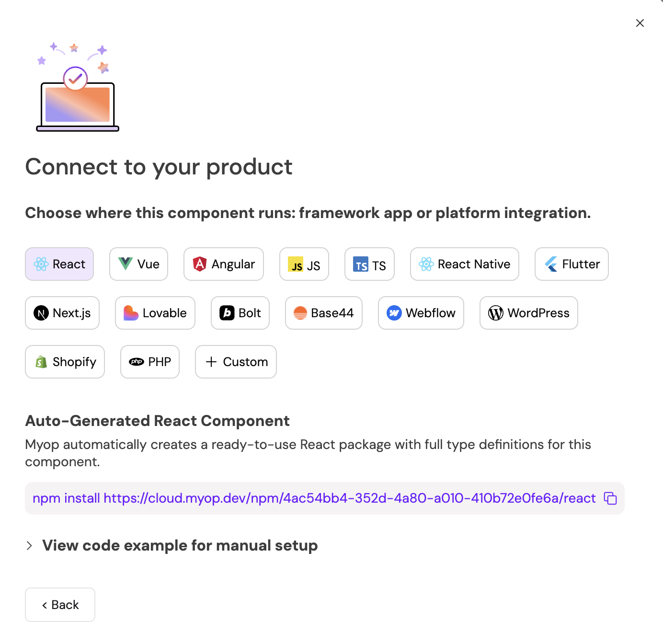Select Angular as the framework
This screenshot has height=644, width=663.
click(x=224, y=264)
